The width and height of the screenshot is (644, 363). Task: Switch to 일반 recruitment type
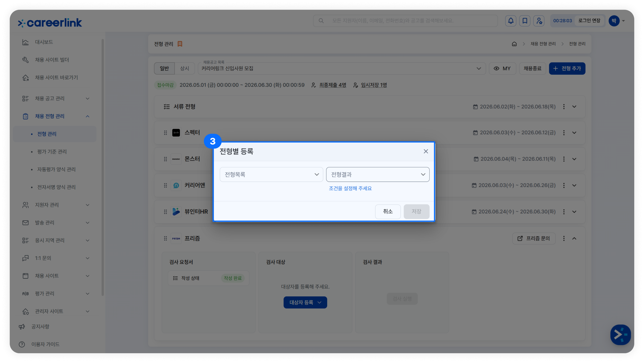tap(164, 69)
